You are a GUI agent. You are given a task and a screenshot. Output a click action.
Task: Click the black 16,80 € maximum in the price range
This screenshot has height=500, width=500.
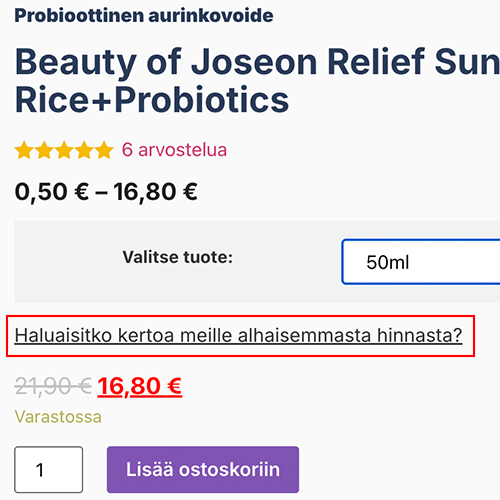(155, 192)
